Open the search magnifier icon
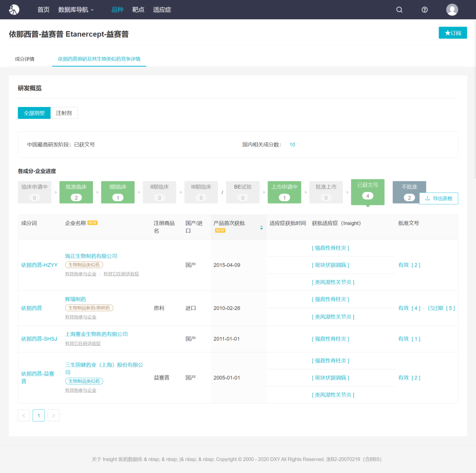The height and width of the screenshot is (473, 476). pyautogui.click(x=399, y=10)
